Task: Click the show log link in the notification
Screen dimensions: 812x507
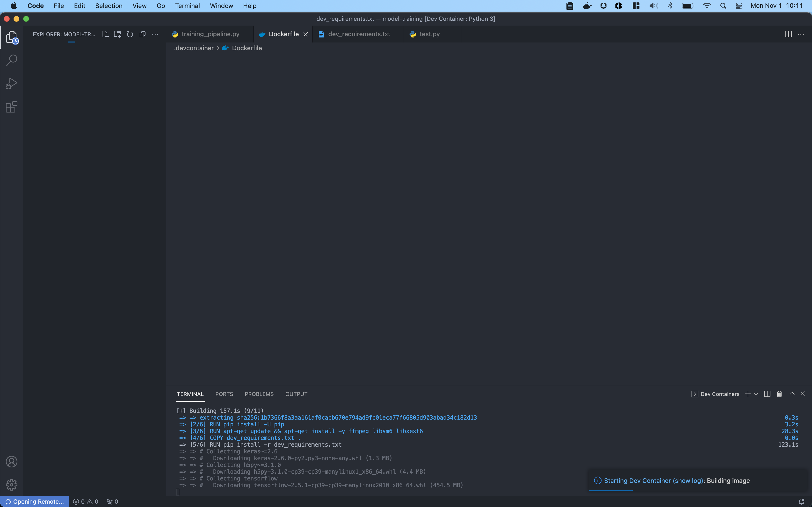Action: pos(687,480)
